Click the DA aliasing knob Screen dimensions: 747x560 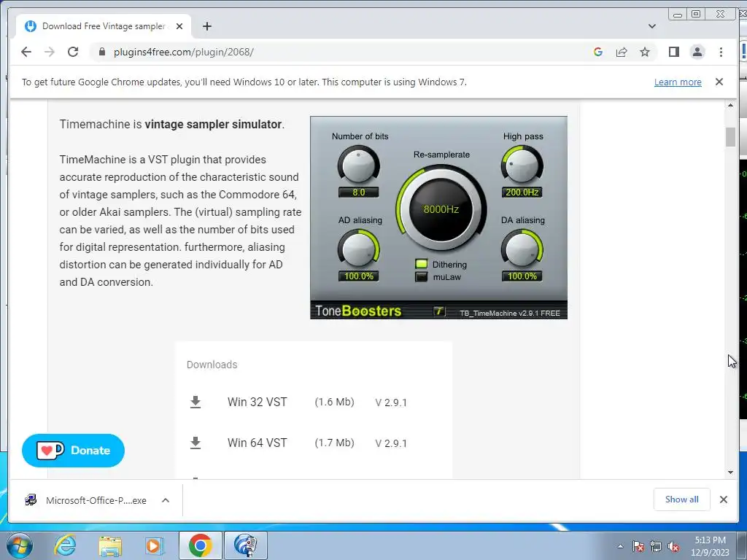click(522, 249)
